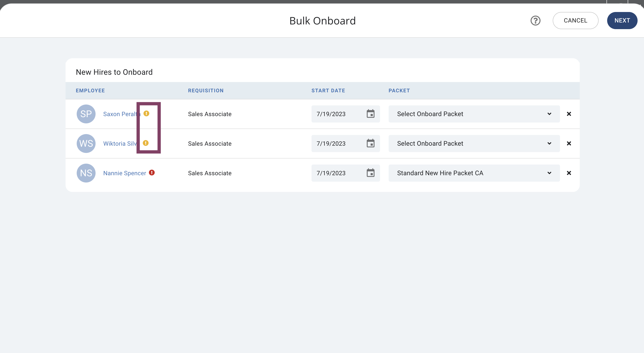644x353 pixels.
Task: Remove Wiktoria Silva row with X icon
Action: [x=569, y=144]
